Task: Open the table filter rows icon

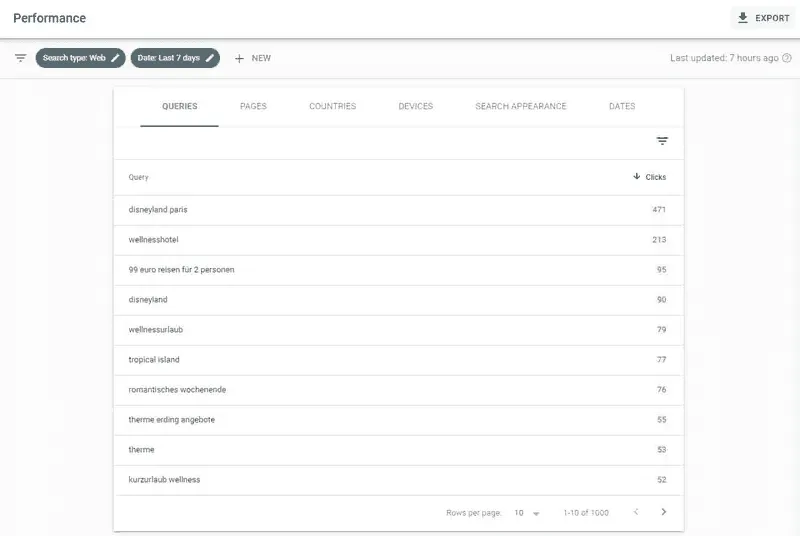Action: click(662, 141)
